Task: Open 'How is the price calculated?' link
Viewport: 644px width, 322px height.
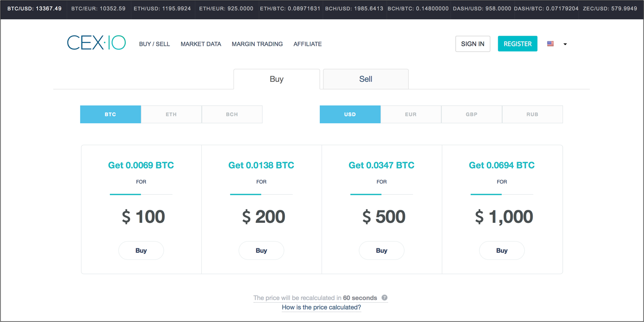Action: click(321, 307)
